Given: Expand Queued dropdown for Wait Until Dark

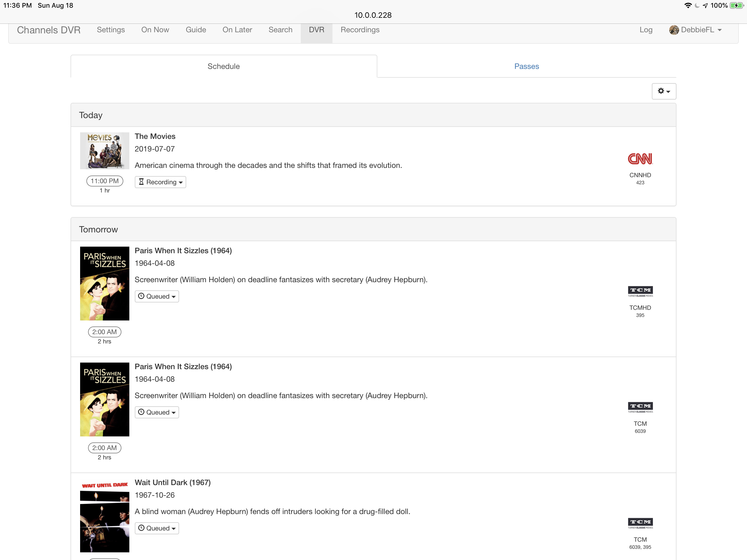Looking at the screenshot, I should click(x=157, y=528).
